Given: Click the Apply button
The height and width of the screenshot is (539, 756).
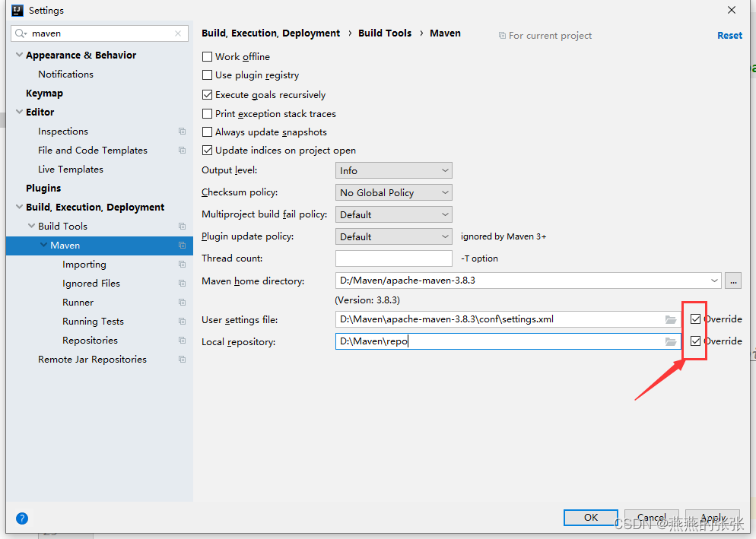Looking at the screenshot, I should point(713,517).
